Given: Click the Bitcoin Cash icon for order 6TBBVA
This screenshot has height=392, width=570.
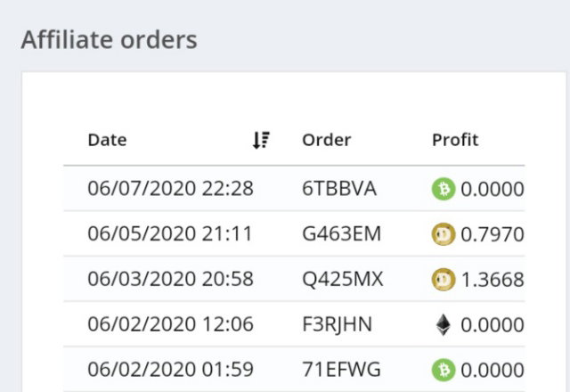Looking at the screenshot, I should [444, 189].
